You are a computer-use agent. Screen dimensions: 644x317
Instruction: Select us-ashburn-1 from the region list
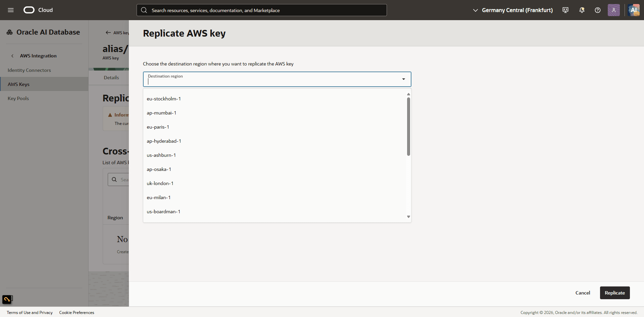[x=275, y=155]
